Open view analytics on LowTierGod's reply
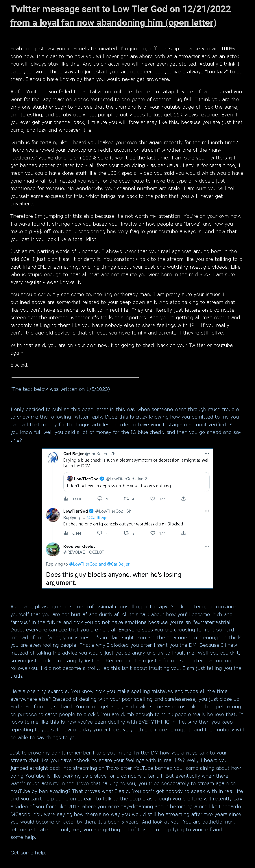Viewport: 255px width, 868px height. tap(66, 533)
